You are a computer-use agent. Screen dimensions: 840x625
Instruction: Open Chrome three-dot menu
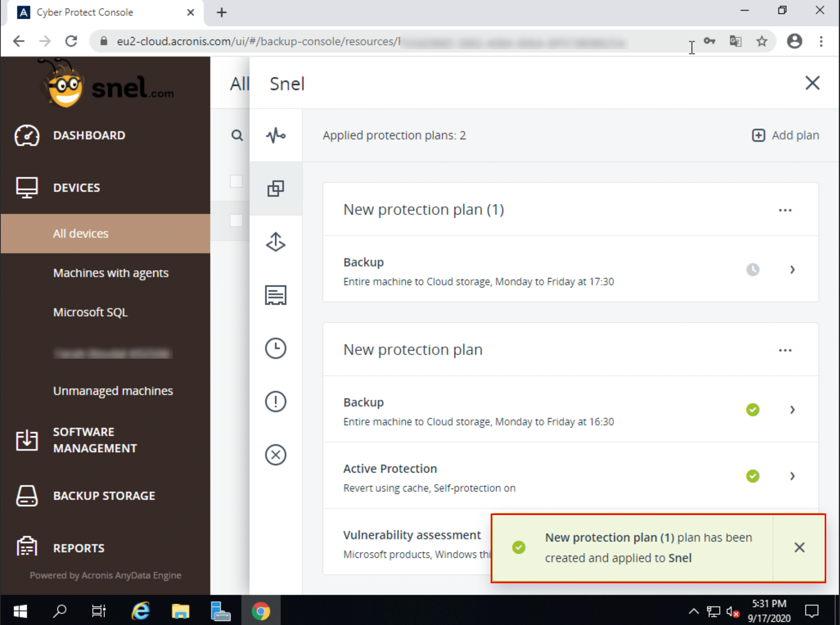click(x=821, y=41)
